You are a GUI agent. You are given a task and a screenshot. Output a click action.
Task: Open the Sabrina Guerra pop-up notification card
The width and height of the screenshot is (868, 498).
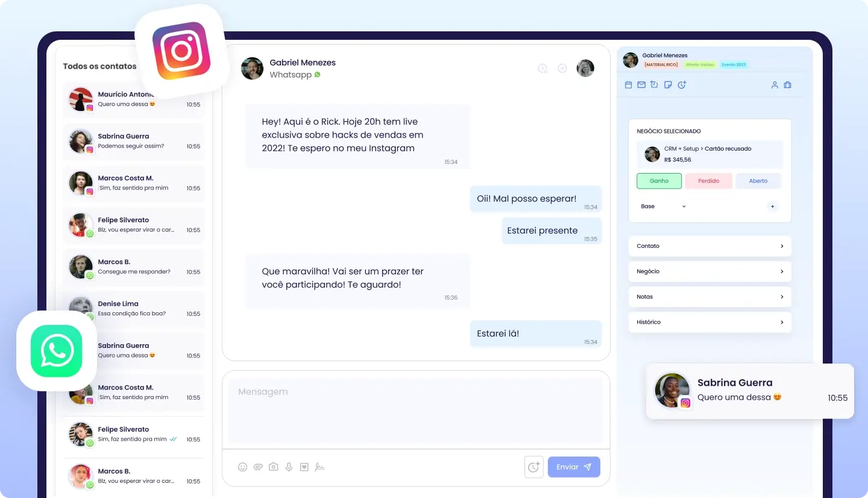tap(750, 391)
